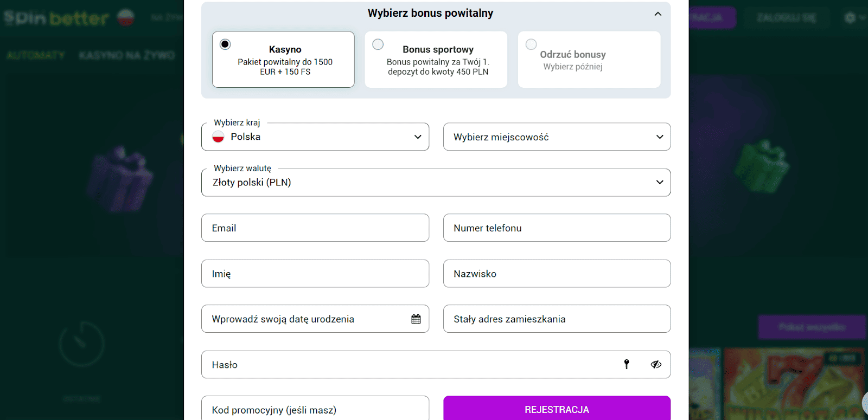Expand the Wybierz miejscowość dropdown
This screenshot has width=868, height=420.
[557, 137]
